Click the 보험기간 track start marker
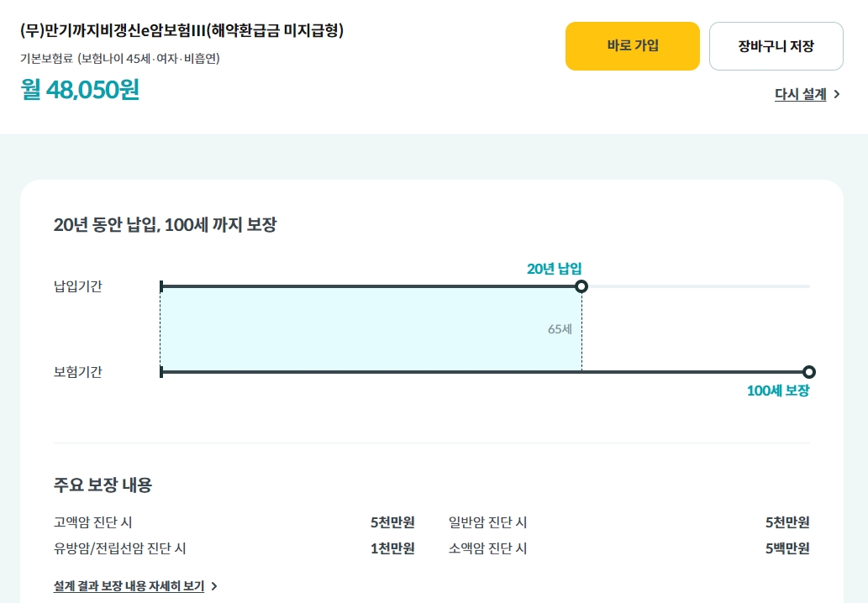This screenshot has height=603, width=868. point(161,372)
